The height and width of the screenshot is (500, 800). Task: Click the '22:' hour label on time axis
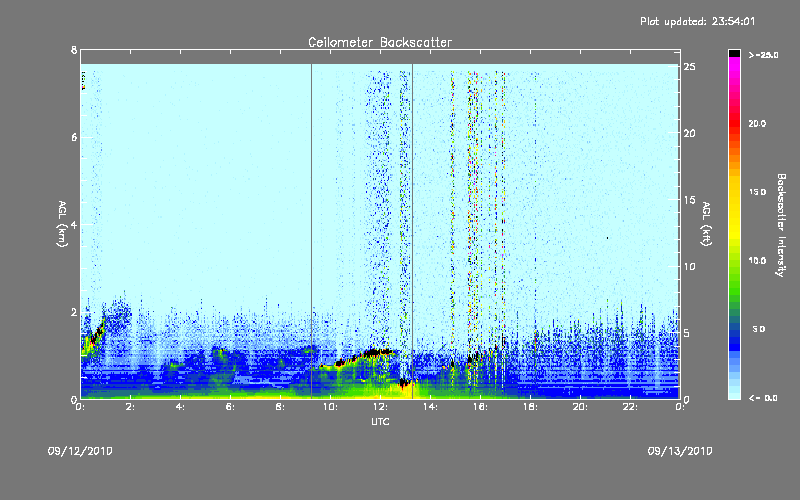(x=630, y=407)
